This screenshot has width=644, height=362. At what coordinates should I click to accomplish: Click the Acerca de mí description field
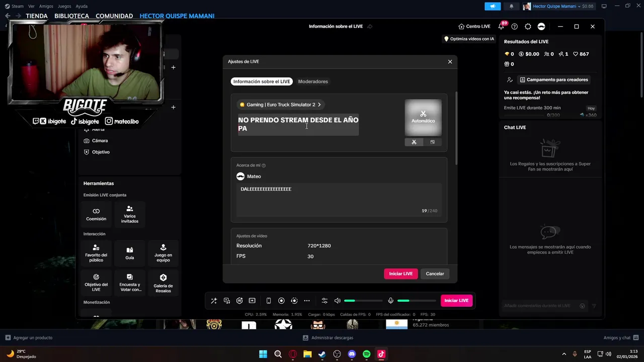click(339, 200)
